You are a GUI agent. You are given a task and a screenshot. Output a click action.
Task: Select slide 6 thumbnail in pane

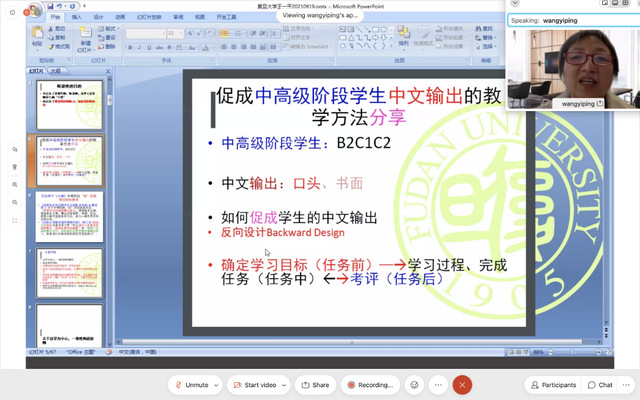pos(69,217)
